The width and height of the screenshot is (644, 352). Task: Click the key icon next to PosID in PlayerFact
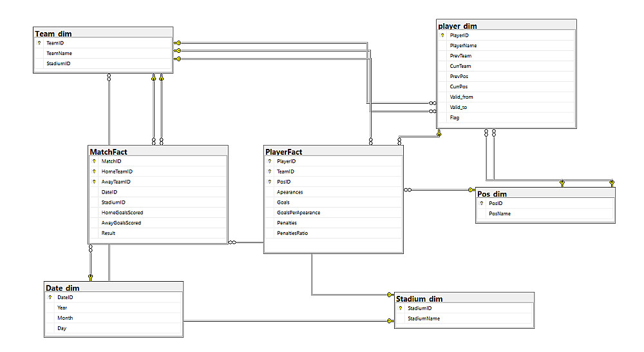[270, 182]
